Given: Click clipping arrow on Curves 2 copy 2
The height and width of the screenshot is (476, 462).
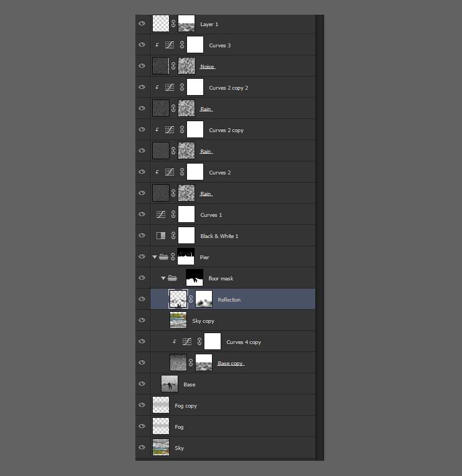Looking at the screenshot, I should click(157, 87).
